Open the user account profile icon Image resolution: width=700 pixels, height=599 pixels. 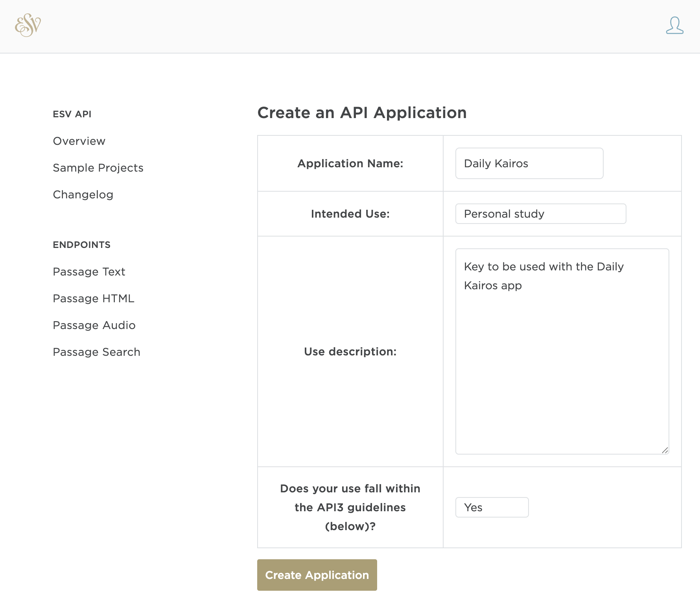point(674,25)
